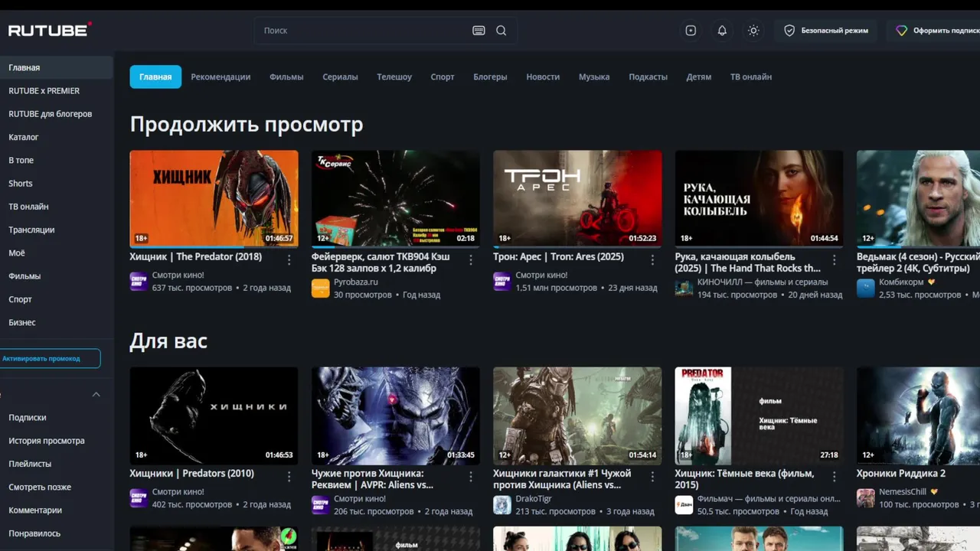The height and width of the screenshot is (551, 980).
Task: Open Каталог in sidebar
Action: pos(57,137)
